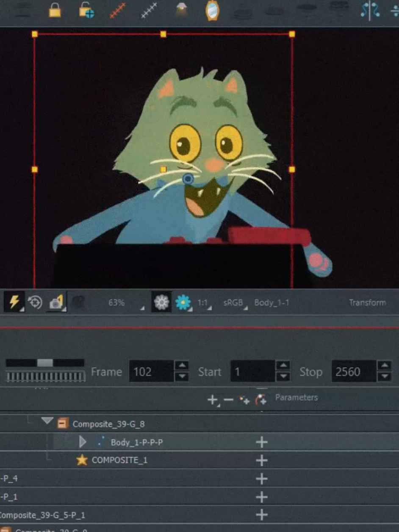Click the plus on Body_1-P-P-P row
The width and height of the screenshot is (399, 532).
click(x=262, y=442)
